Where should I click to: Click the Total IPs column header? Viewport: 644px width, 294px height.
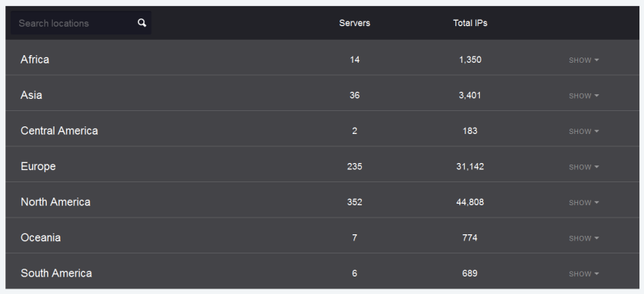click(x=470, y=23)
